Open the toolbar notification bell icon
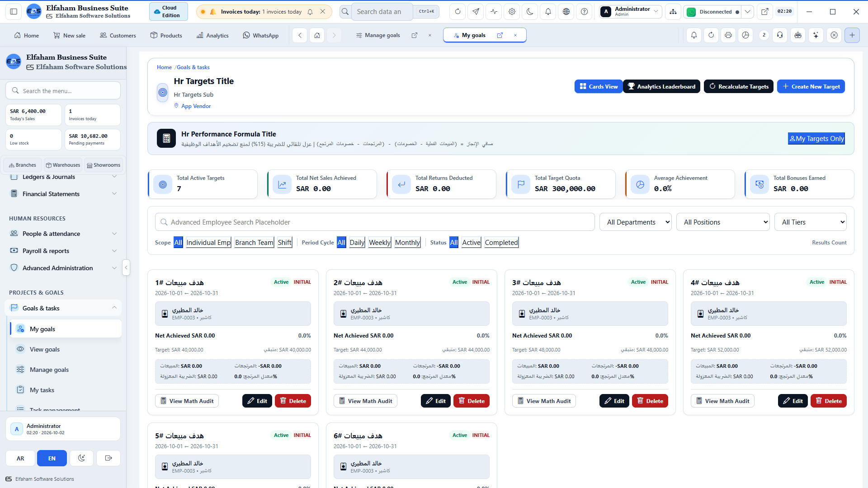Screen dimensions: 868x488 point(694,35)
